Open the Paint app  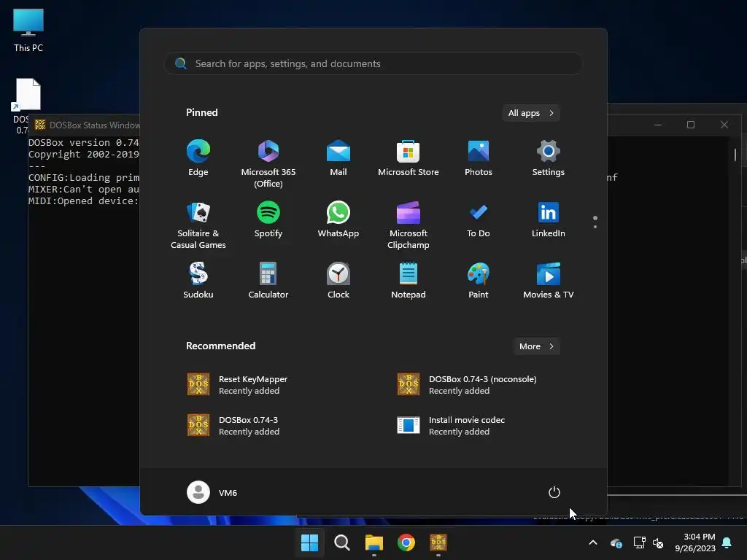[x=479, y=281]
